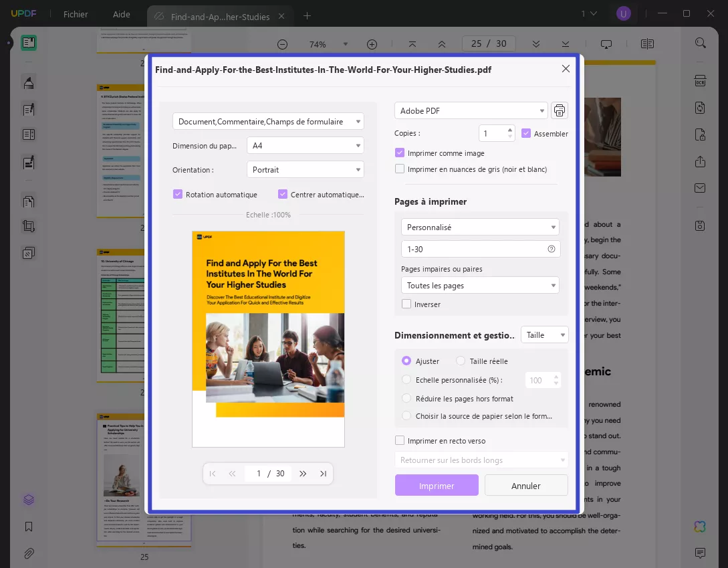Click the Imprimer button
Viewport: 728px width, 568px height.
(x=437, y=485)
